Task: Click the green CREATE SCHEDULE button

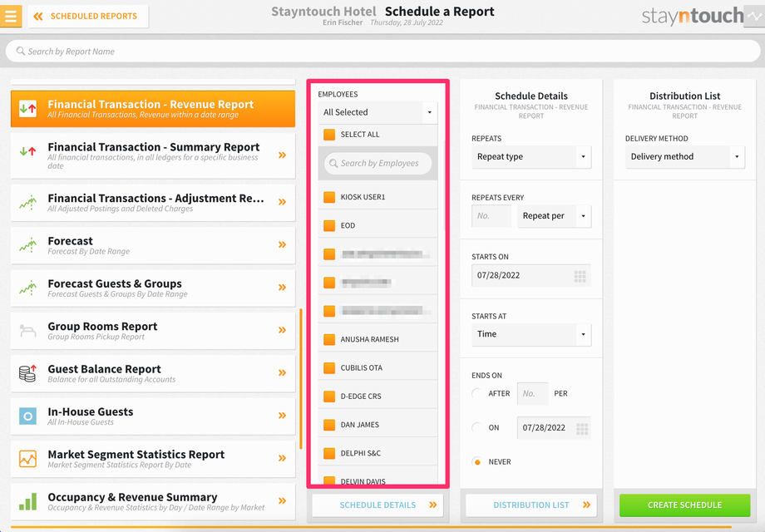Action: [685, 505]
